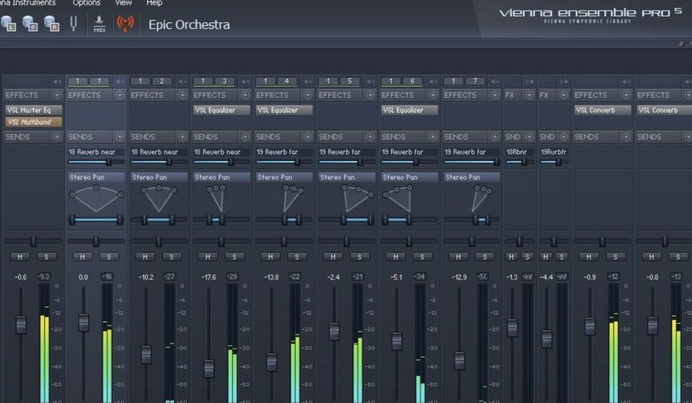Open the VSL Master Eq effect
The image size is (692, 403).
(33, 110)
